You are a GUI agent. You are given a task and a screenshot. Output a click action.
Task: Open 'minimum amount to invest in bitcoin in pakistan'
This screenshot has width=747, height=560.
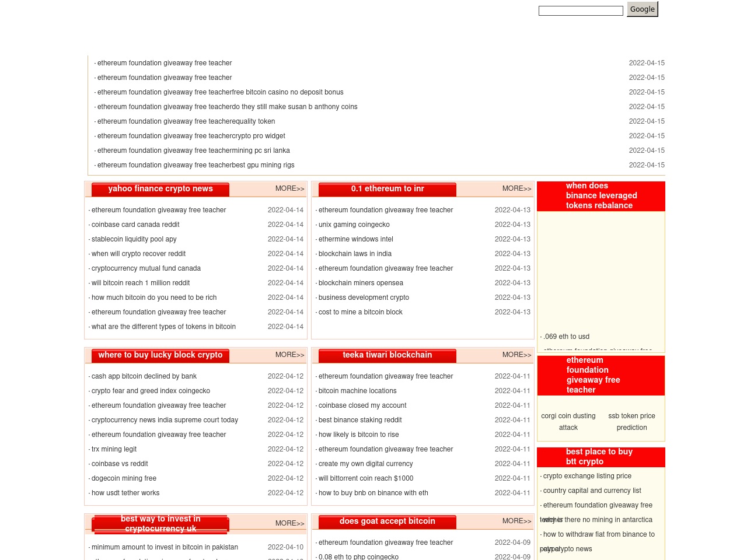tap(165, 547)
